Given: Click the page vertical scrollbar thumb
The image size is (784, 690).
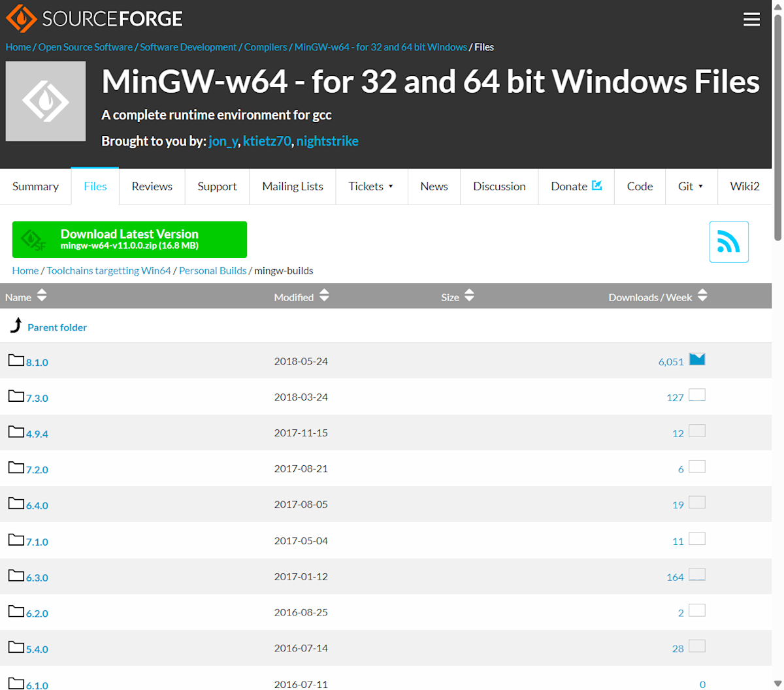Looking at the screenshot, I should [777, 127].
